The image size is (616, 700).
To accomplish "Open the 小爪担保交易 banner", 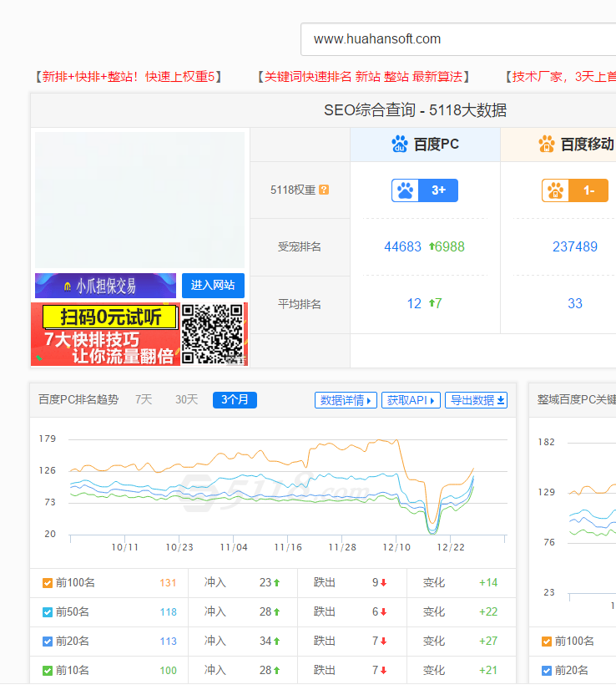I will click(x=106, y=286).
